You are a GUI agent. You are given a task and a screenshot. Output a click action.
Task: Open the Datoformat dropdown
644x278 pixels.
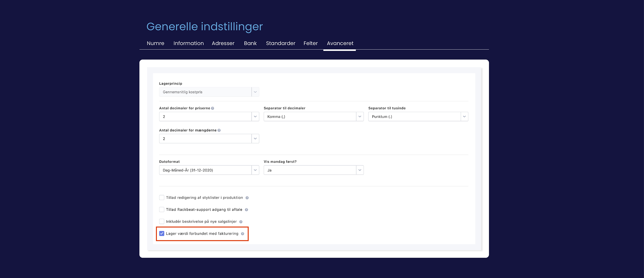(209, 170)
